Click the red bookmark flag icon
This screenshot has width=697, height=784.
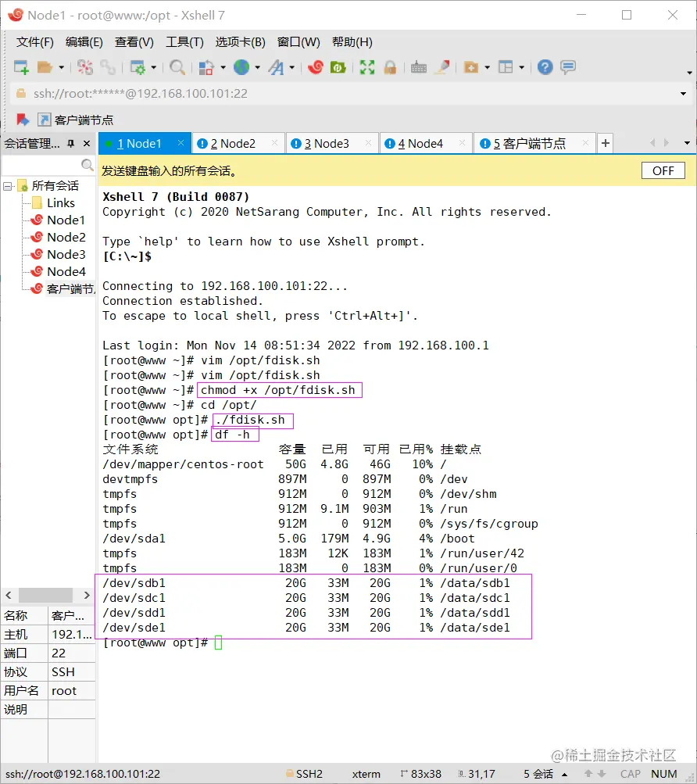tap(23, 120)
